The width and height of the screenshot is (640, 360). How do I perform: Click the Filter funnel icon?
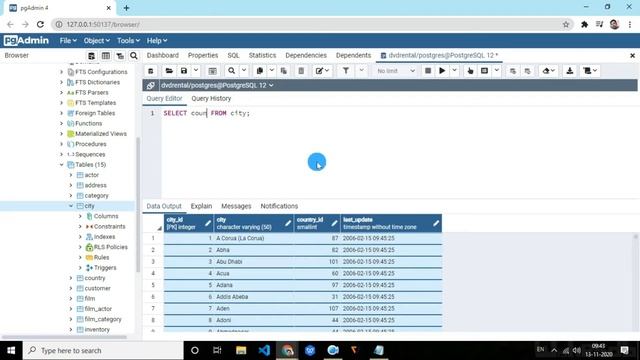[346, 71]
